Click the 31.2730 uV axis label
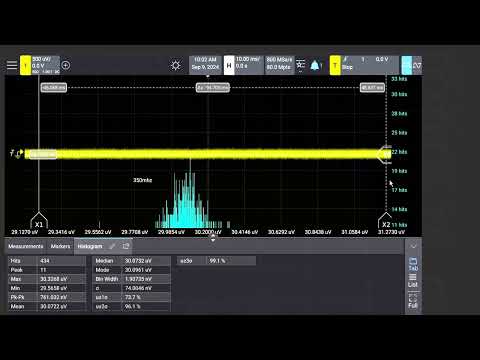The image size is (480, 360). 391,232
